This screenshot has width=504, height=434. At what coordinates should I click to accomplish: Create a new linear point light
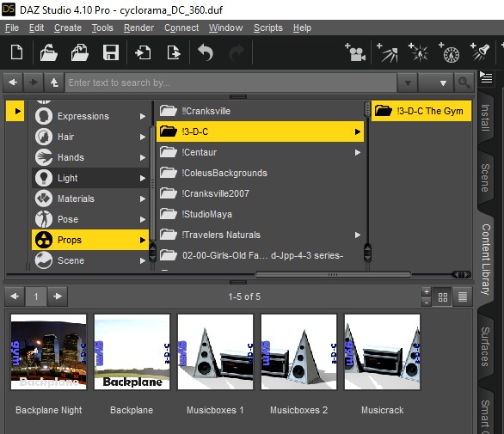click(x=449, y=52)
